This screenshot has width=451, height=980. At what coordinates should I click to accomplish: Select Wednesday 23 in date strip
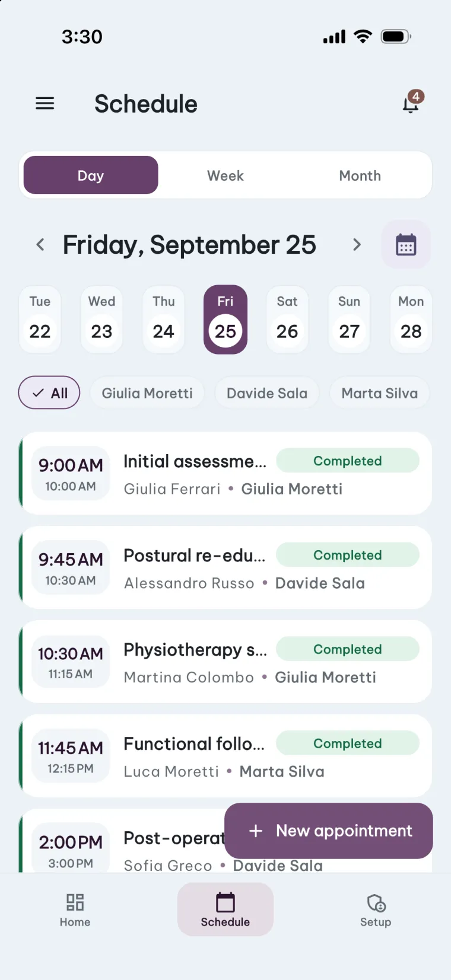pyautogui.click(x=102, y=320)
